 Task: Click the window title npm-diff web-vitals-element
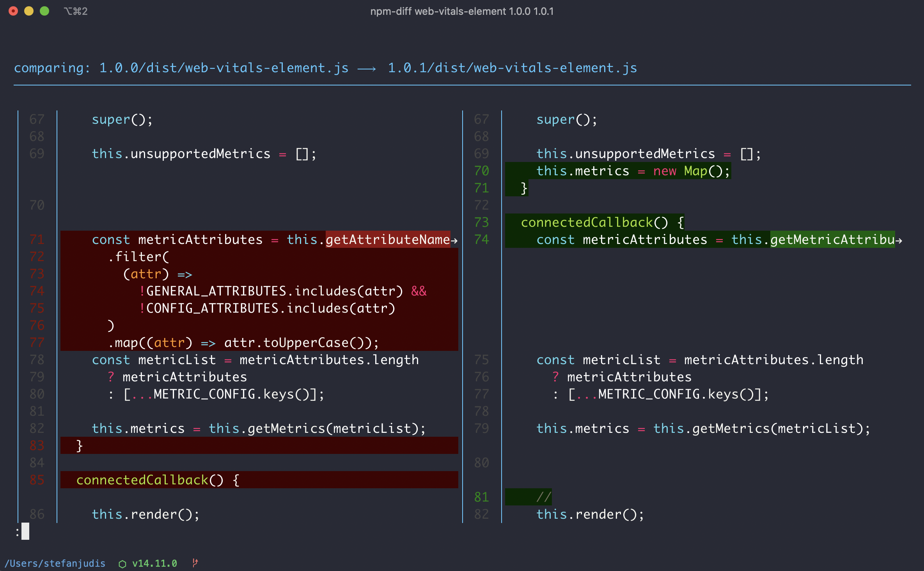point(462,11)
